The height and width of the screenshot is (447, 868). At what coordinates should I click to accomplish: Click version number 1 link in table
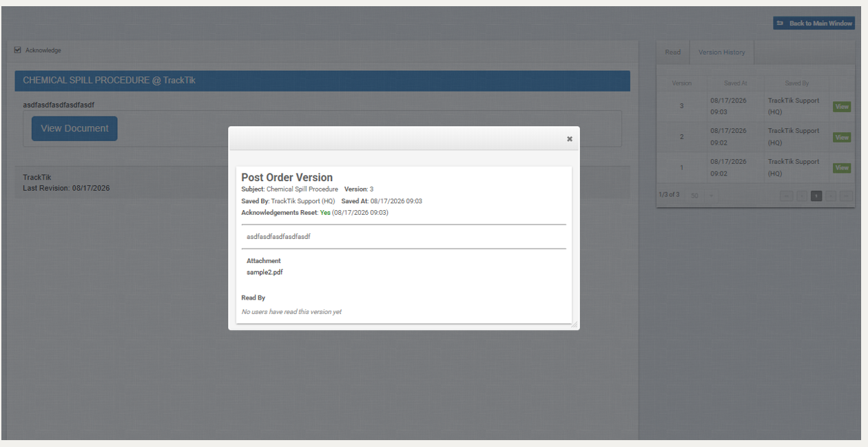pyautogui.click(x=682, y=167)
